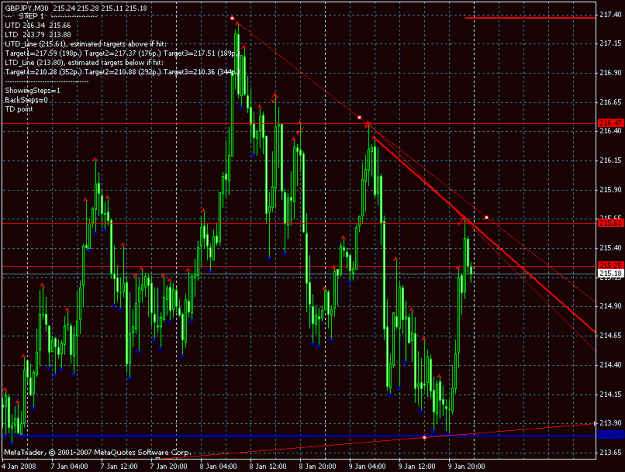Click the white 215.18 current price tag
This screenshot has width=625, height=472.
(611, 273)
